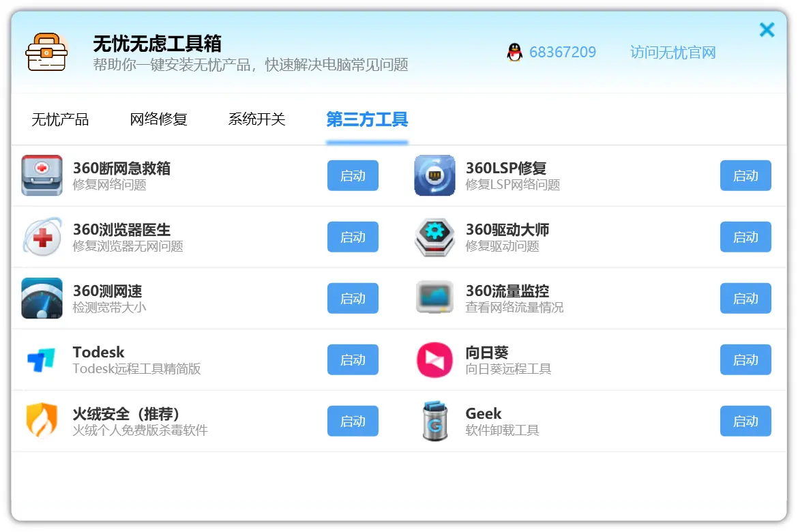Launch 360测网速 with its 启动 button
This screenshot has width=798, height=532.
click(x=353, y=298)
